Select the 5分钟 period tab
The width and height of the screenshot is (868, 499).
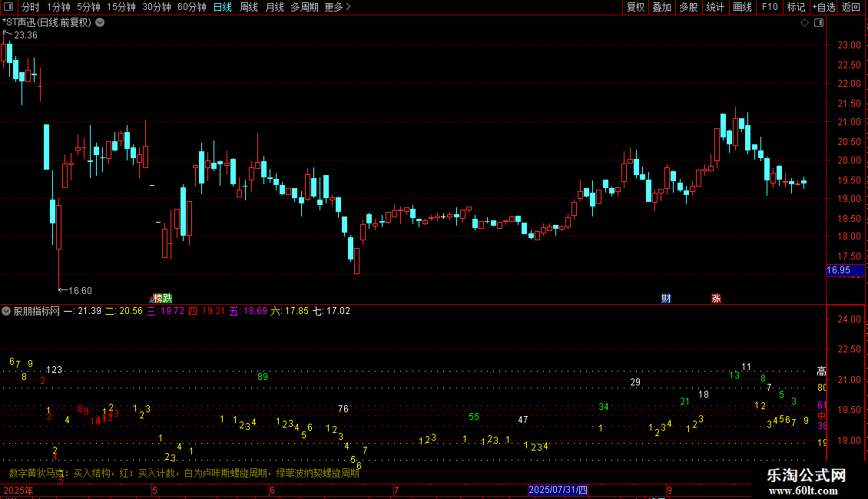click(x=88, y=7)
